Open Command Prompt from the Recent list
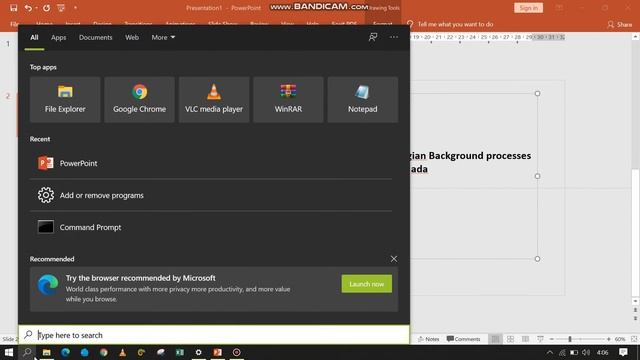 [211, 227]
